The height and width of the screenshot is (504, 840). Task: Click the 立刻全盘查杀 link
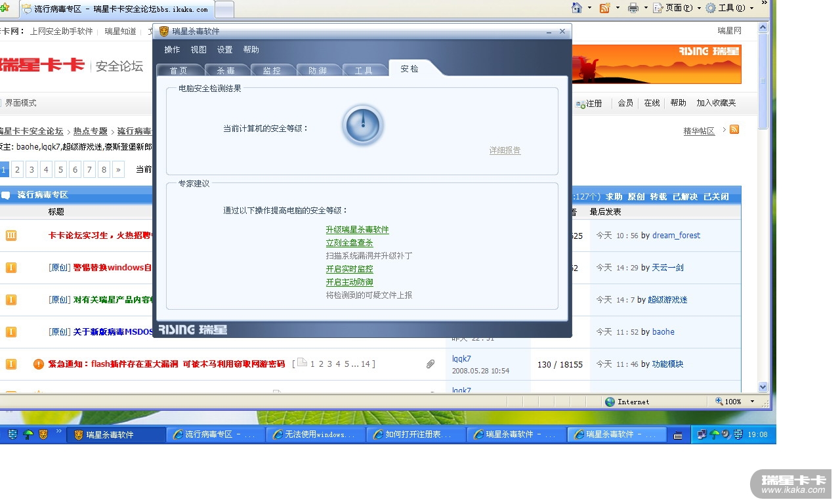(x=349, y=243)
